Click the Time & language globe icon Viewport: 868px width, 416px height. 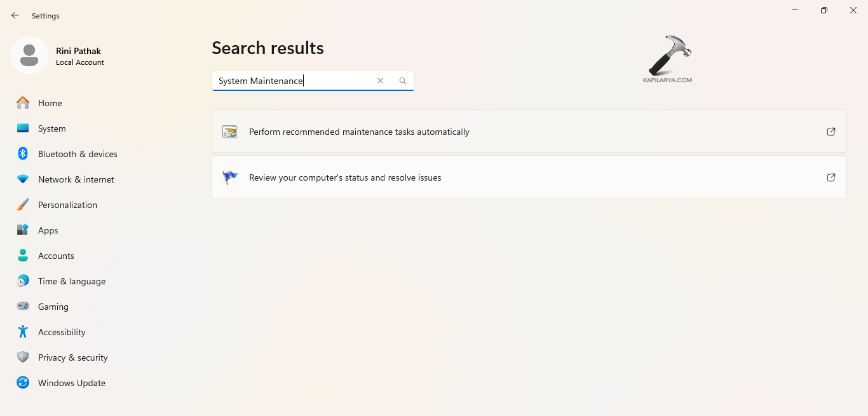click(23, 281)
